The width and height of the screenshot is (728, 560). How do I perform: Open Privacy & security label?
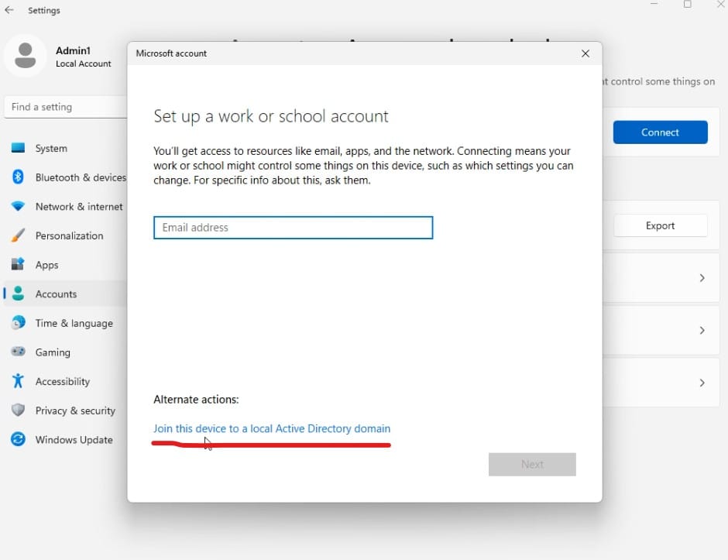[x=75, y=411]
